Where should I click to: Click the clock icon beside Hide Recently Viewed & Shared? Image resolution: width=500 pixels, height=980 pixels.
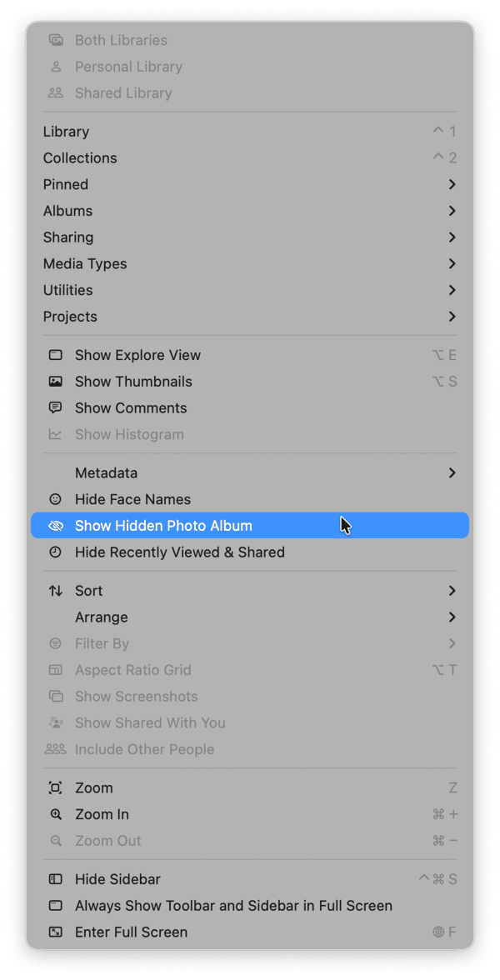[55, 552]
